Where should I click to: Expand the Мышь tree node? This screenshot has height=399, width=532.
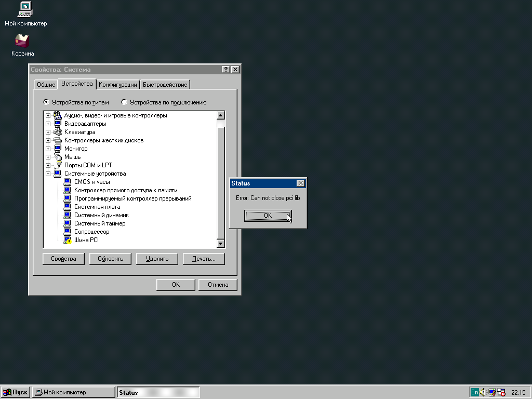48,157
